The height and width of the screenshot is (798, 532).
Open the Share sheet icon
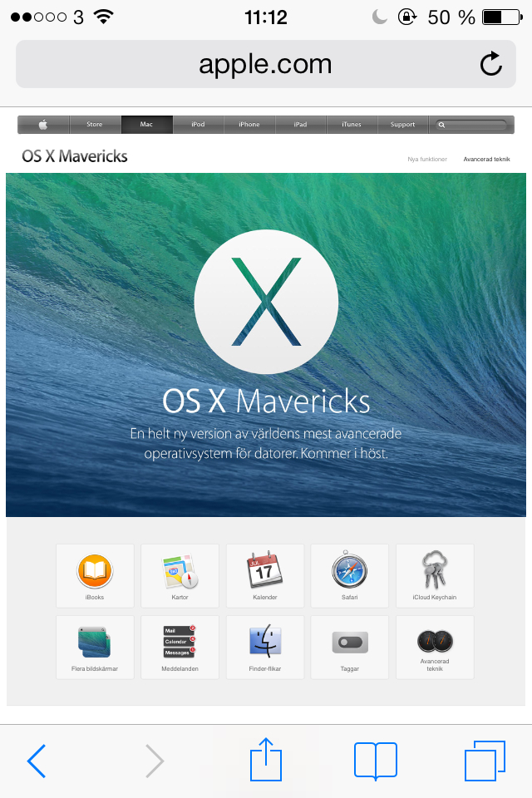click(x=266, y=760)
